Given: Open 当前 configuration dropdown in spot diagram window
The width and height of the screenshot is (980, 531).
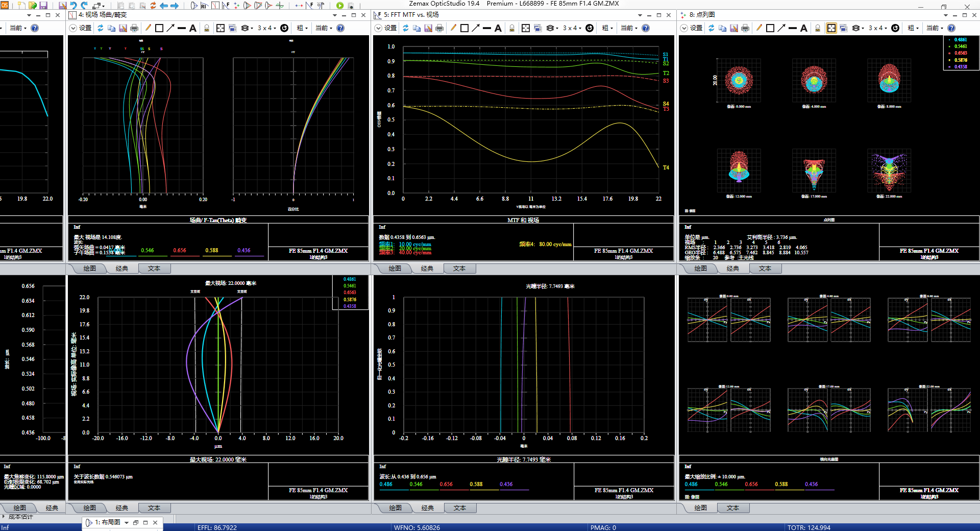Looking at the screenshot, I should pyautogui.click(x=935, y=28).
